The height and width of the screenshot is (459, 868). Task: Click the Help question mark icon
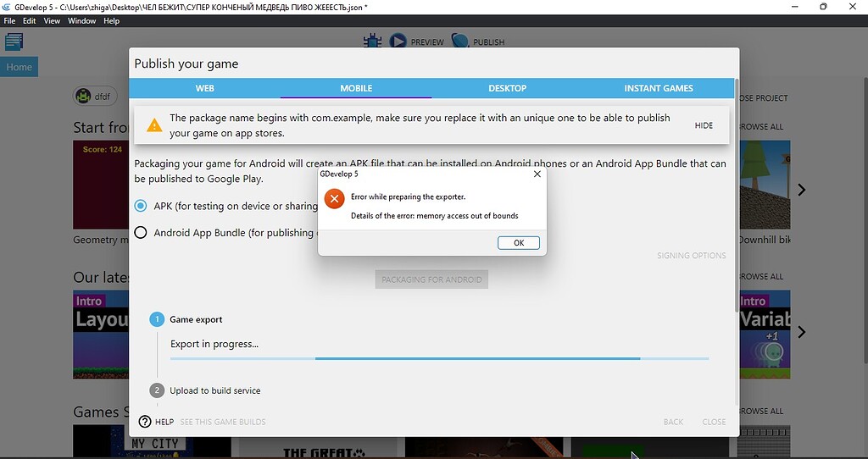tap(145, 422)
